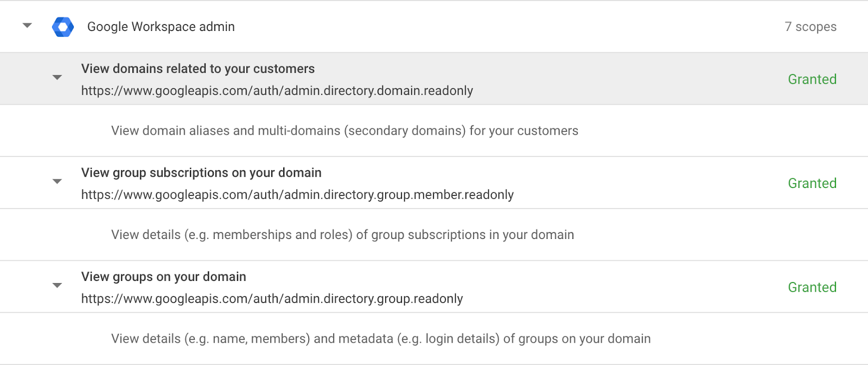Collapse the View group subscriptions scope
868x365 pixels.
57,181
